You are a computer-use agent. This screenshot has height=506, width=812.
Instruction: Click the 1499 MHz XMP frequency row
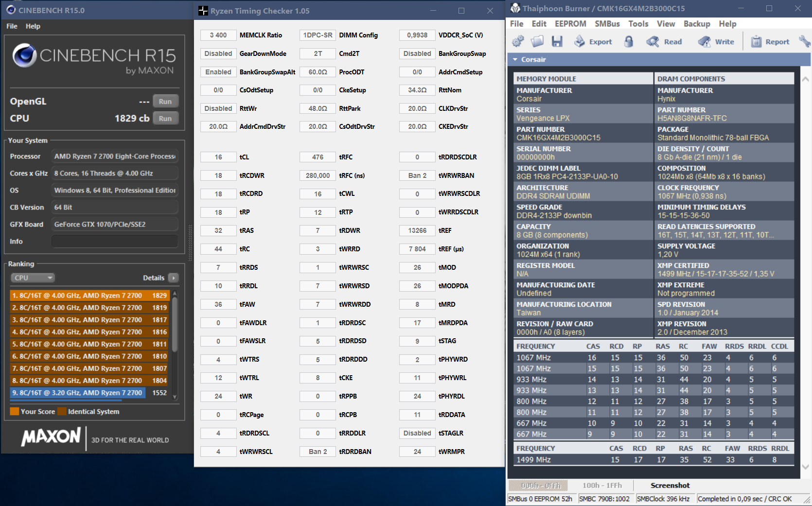point(653,460)
